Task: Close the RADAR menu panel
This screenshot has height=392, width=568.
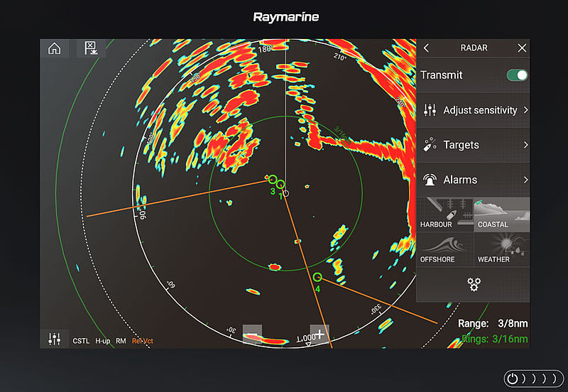Action: [x=522, y=48]
